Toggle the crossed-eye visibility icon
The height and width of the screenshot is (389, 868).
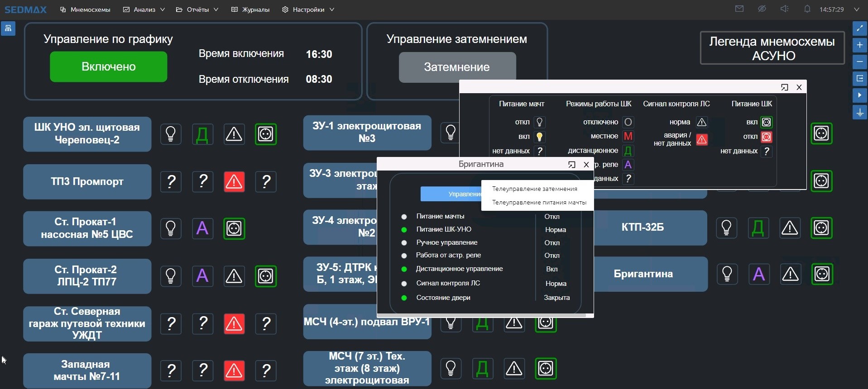point(762,9)
